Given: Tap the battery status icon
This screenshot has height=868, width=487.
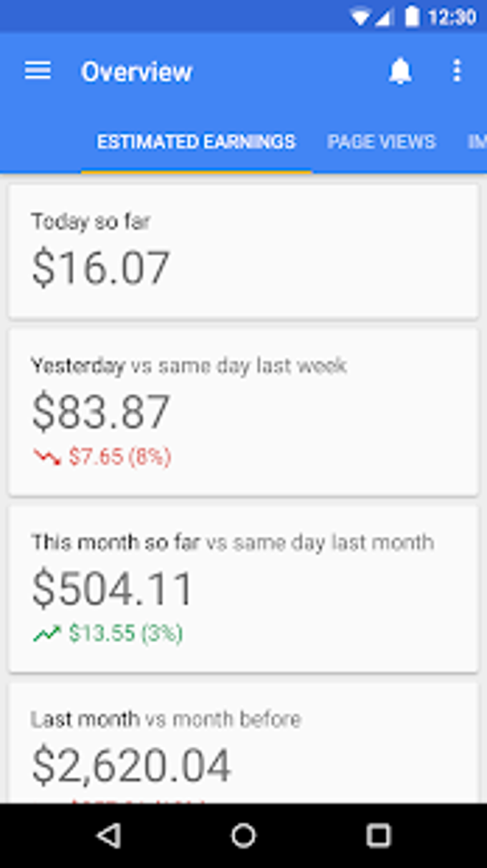Looking at the screenshot, I should click(411, 16).
